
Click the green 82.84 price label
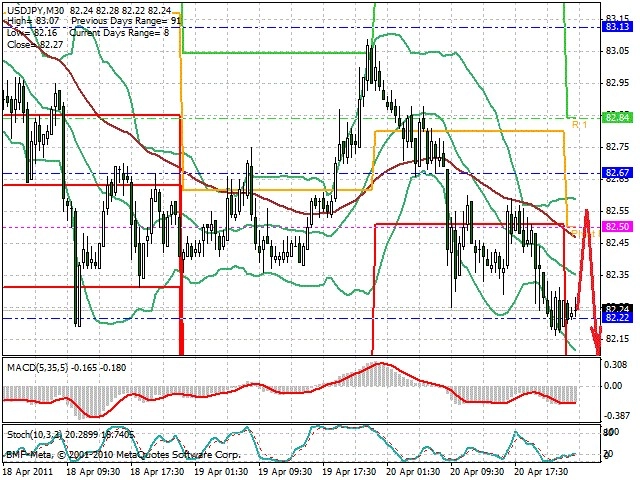tap(617, 118)
